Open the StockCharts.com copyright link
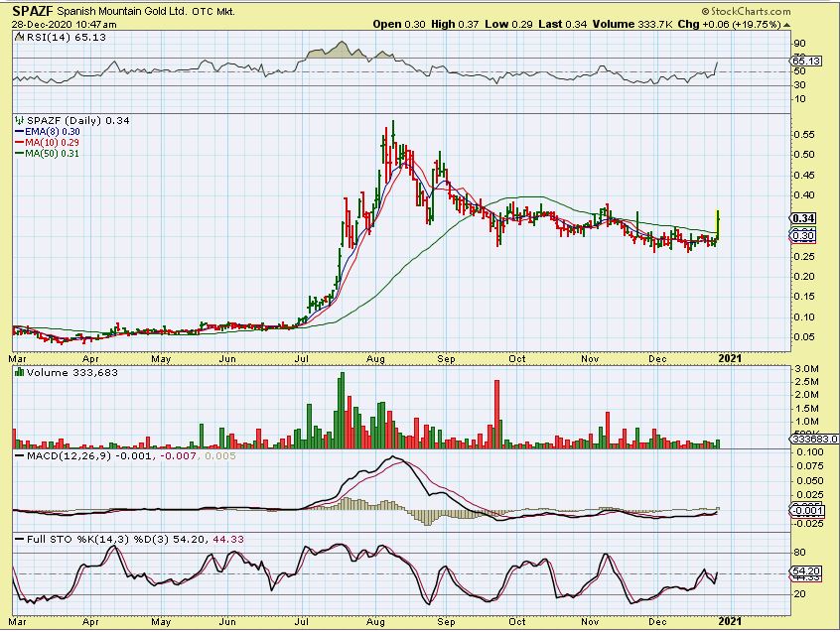 (746, 11)
